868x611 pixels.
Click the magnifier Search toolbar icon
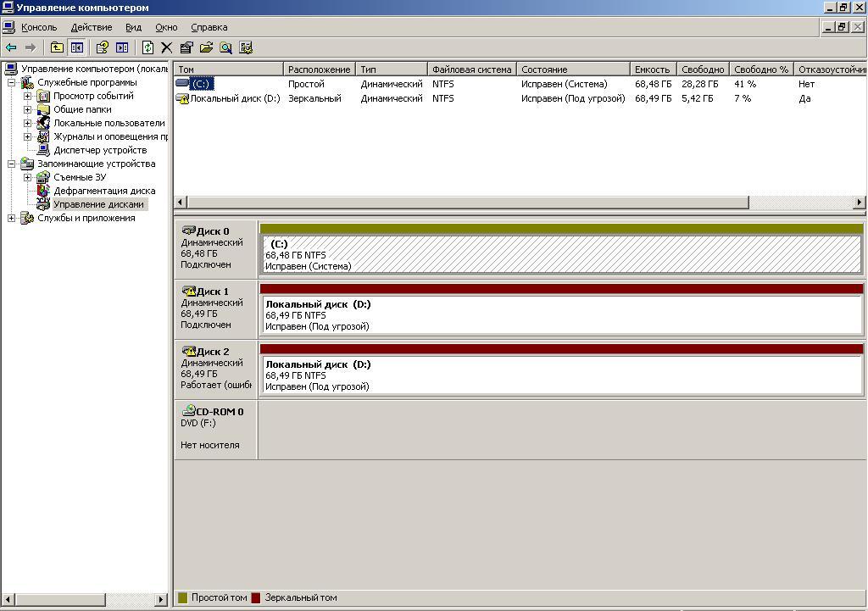[226, 48]
